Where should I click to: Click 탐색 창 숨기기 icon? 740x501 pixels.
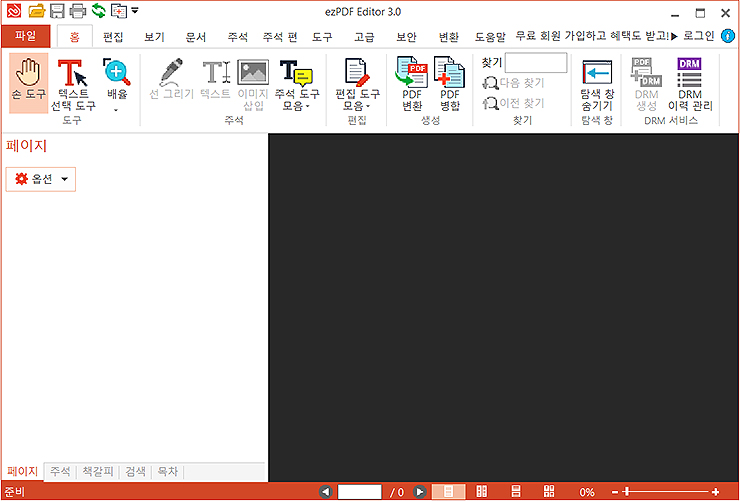click(597, 73)
